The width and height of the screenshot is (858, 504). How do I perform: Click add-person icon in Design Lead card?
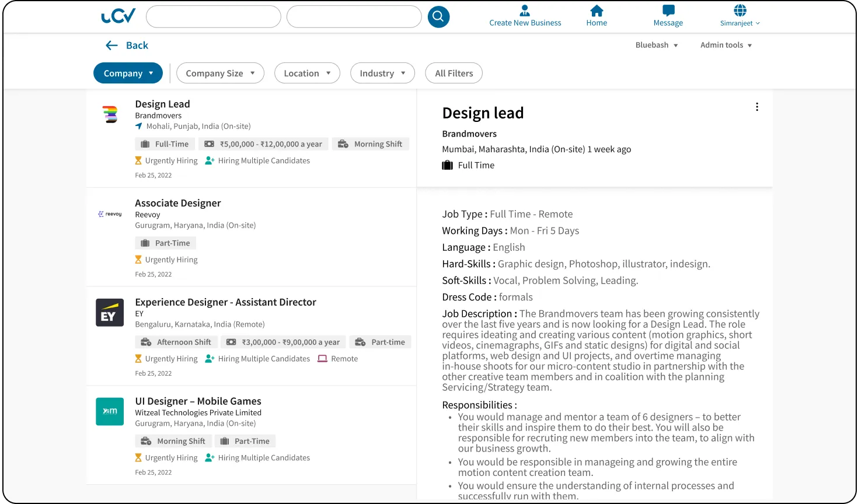(210, 160)
